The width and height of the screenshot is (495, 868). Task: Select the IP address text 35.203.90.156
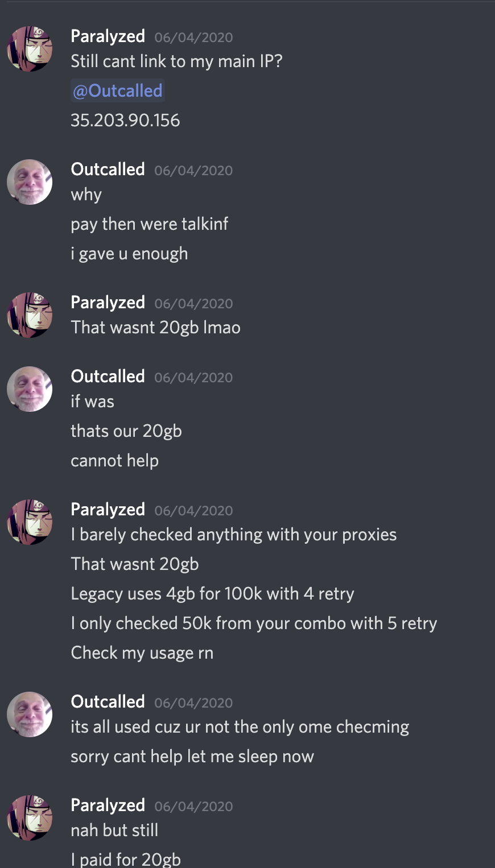125,120
